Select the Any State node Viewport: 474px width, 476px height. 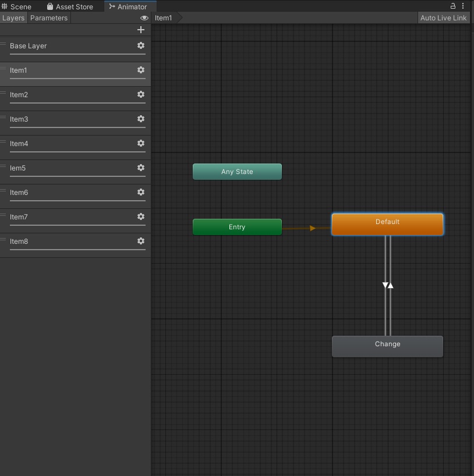click(237, 172)
